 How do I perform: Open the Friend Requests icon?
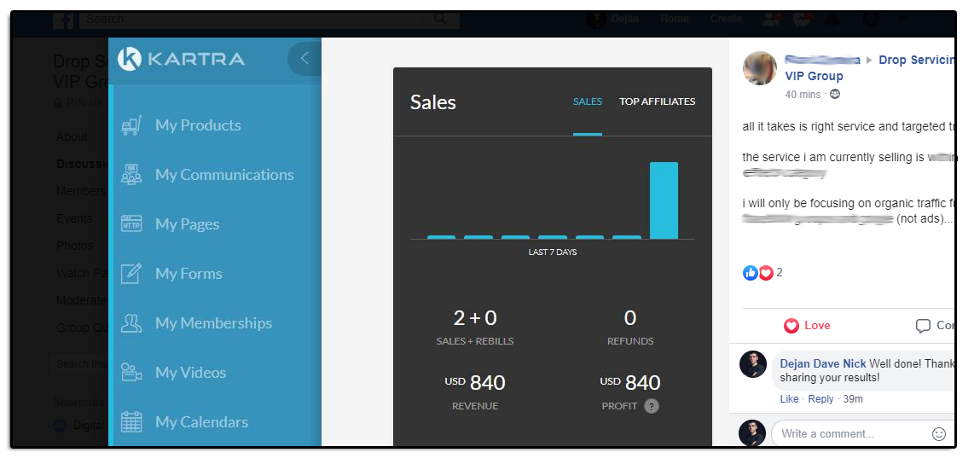point(772,20)
